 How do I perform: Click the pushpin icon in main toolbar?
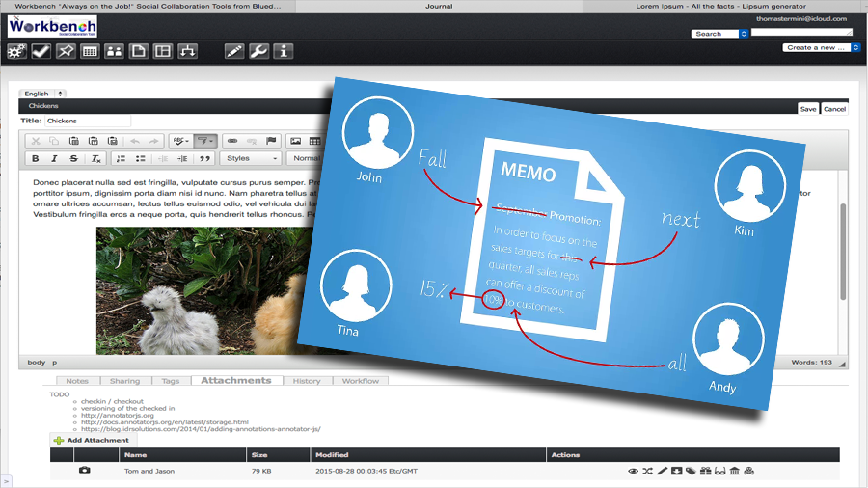click(66, 51)
